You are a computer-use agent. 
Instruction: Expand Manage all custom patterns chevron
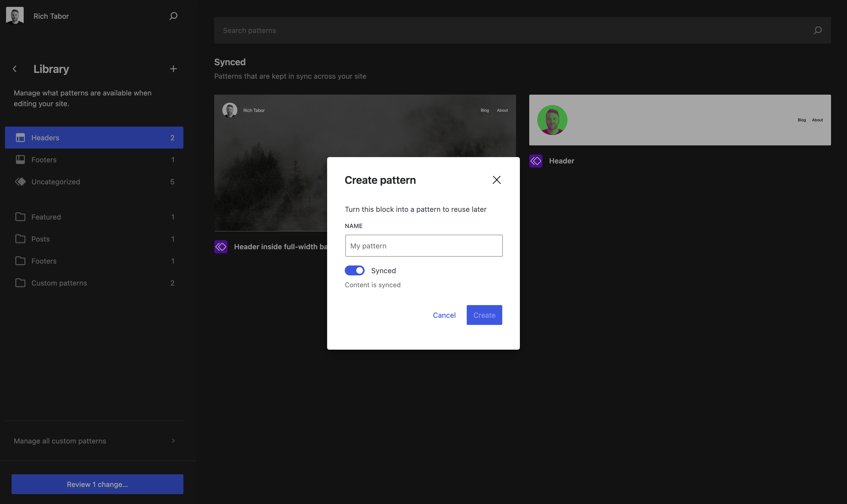coord(173,441)
